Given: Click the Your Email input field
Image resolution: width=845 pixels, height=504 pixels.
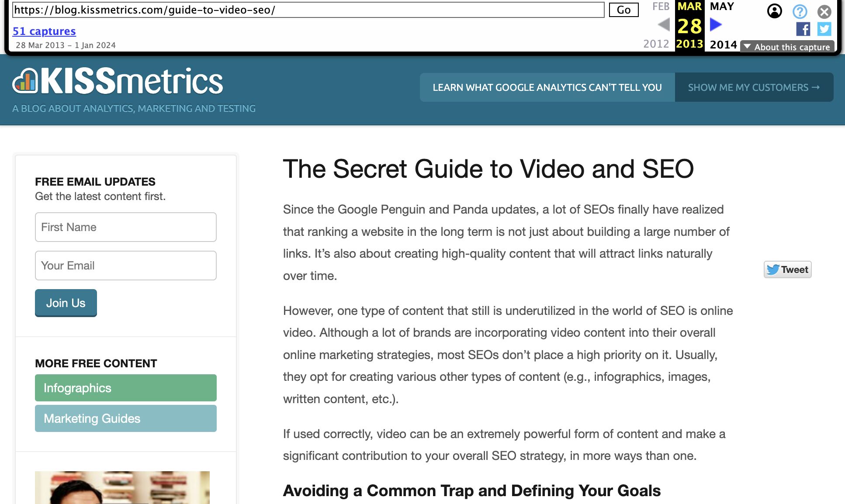Looking at the screenshot, I should pos(125,265).
